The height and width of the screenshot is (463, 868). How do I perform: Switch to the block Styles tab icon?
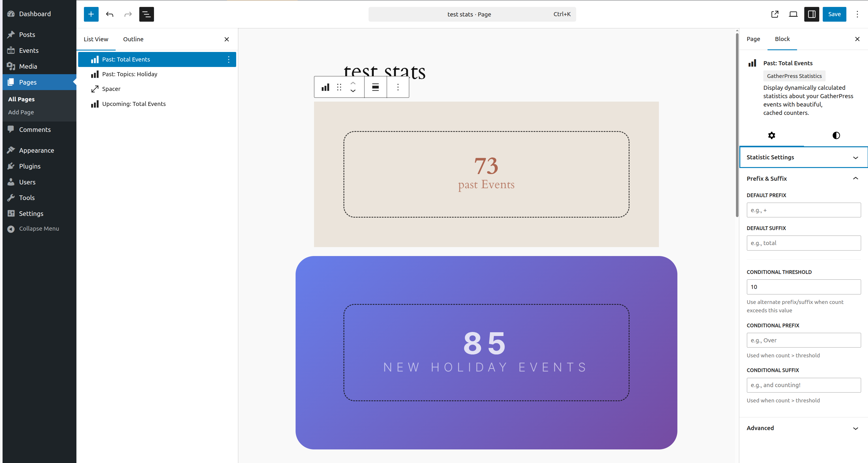click(x=836, y=135)
